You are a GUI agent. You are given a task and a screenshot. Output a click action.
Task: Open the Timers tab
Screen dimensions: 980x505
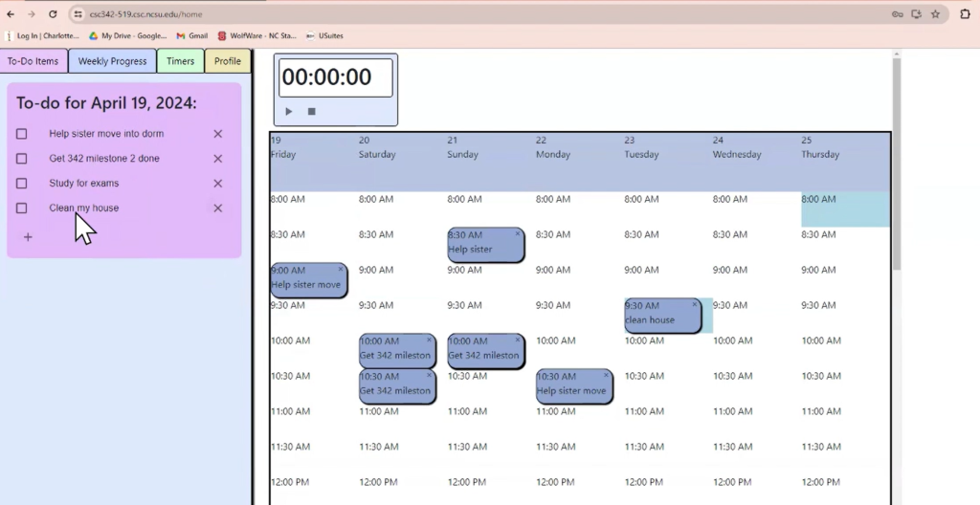180,61
